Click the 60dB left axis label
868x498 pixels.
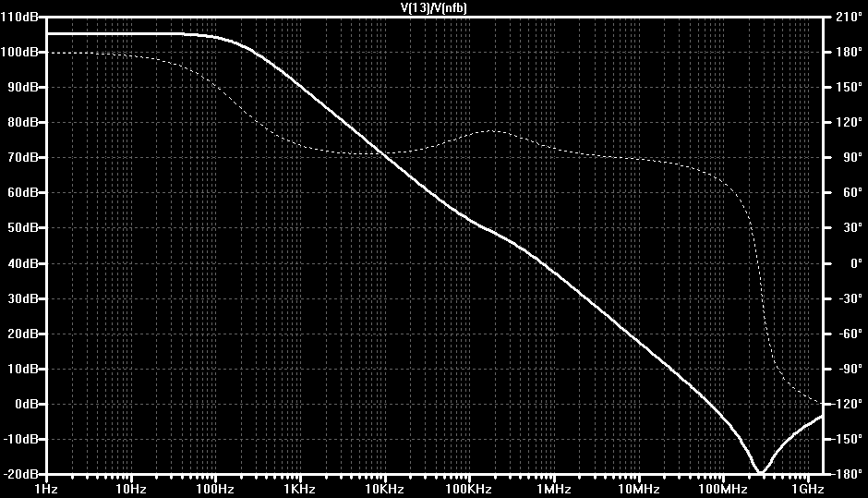click(23, 193)
